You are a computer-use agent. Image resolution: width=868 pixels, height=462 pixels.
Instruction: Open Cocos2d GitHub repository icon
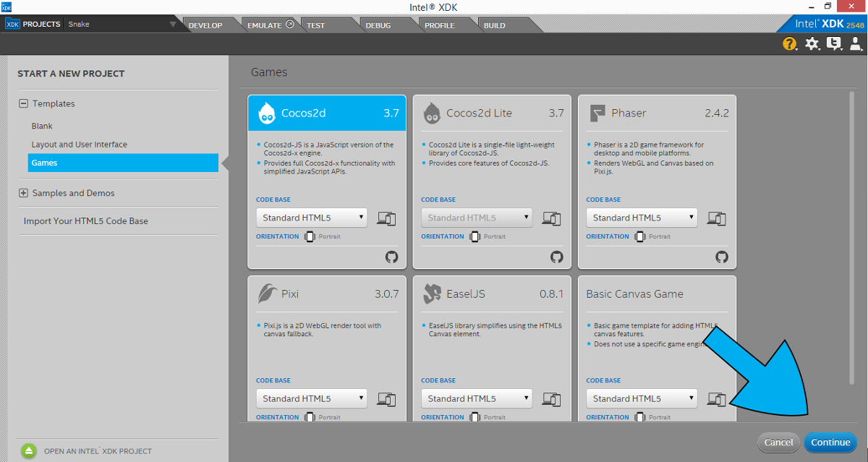(391, 257)
